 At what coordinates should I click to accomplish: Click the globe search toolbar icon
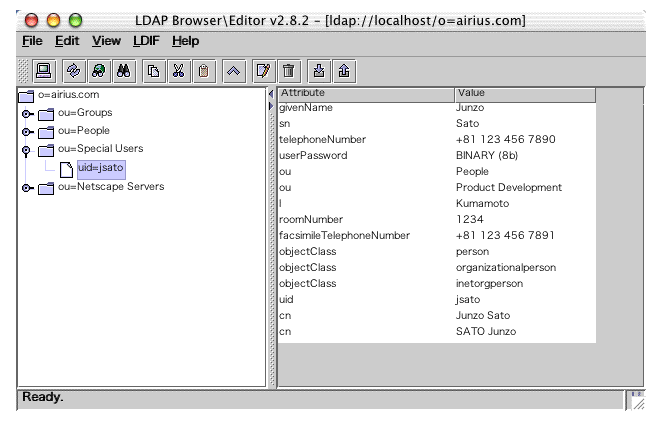pyautogui.click(x=99, y=71)
